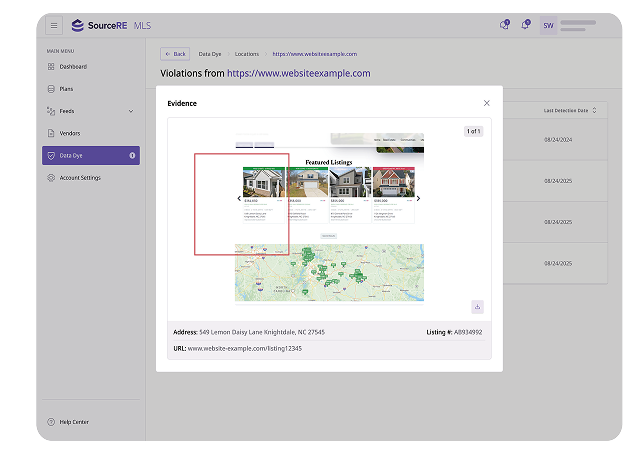
Task: Open Dashboard from the sidebar
Action: pos(72,67)
